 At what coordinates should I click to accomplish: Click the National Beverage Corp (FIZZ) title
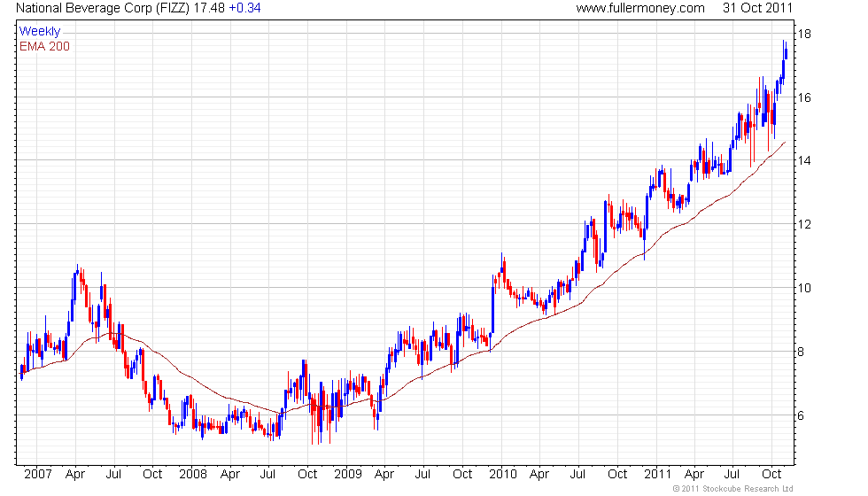pyautogui.click(x=103, y=8)
